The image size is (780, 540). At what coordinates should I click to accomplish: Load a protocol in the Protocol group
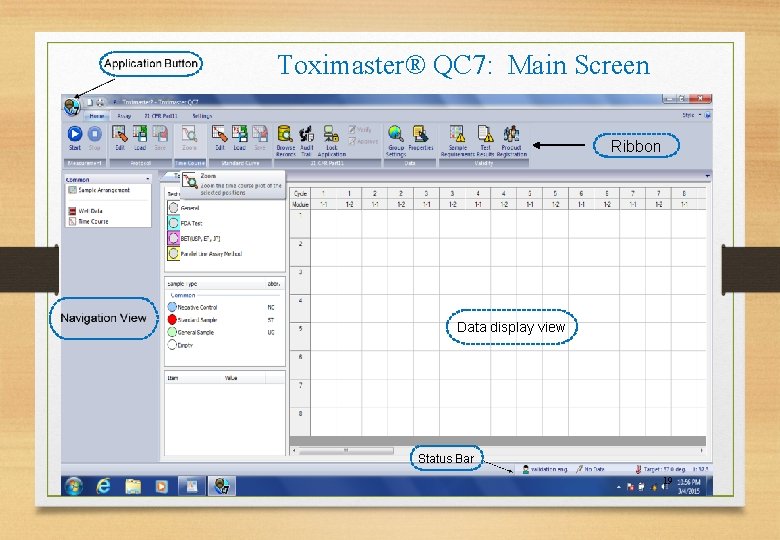pos(140,138)
